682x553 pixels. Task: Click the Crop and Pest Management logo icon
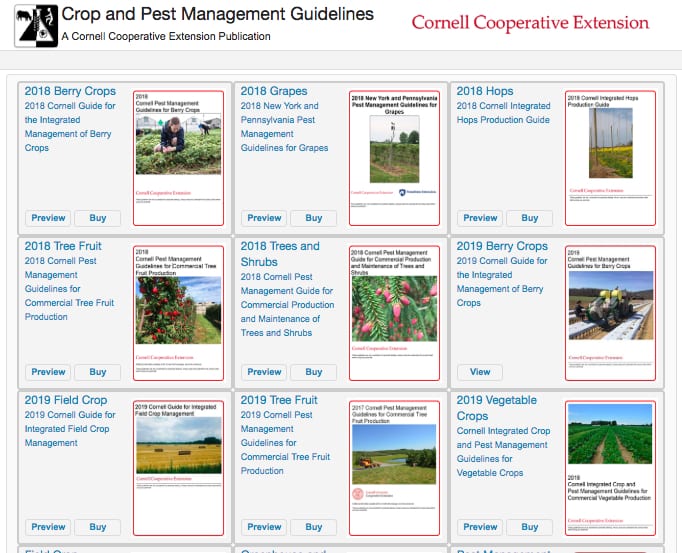coord(36,26)
